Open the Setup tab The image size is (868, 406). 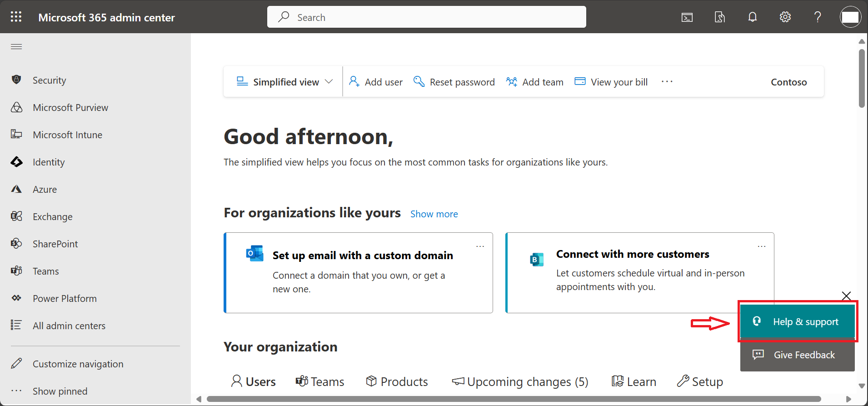click(700, 381)
